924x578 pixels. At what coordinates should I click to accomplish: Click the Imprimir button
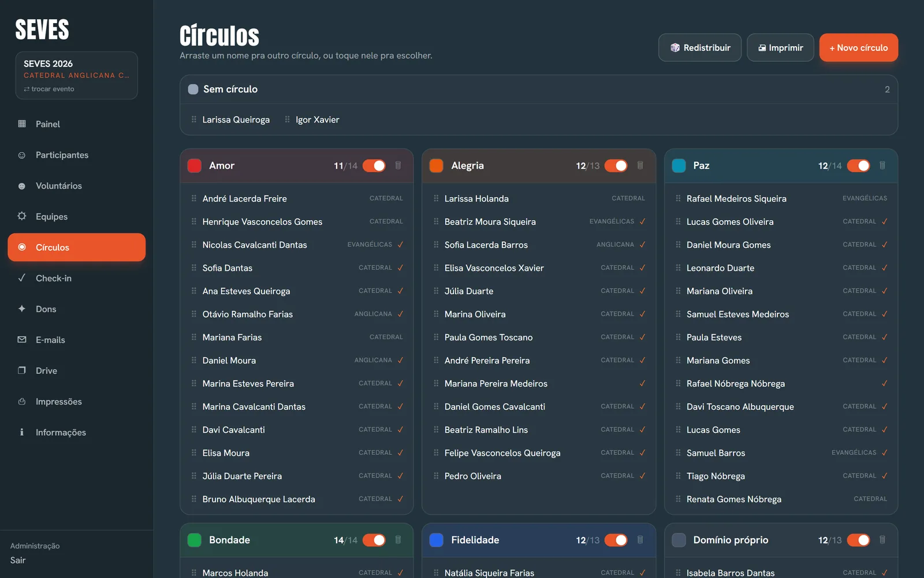pyautogui.click(x=780, y=47)
